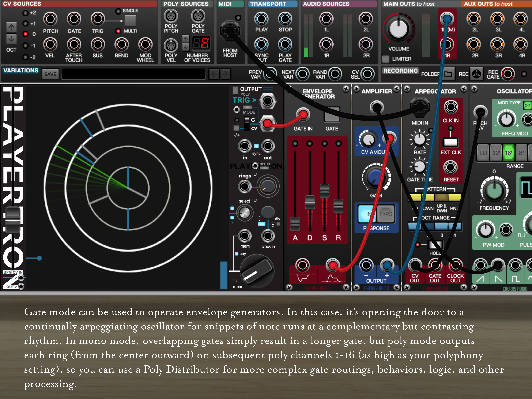This screenshot has width=532, height=399.
Task: Click next variation right arrow
Action: point(225,74)
